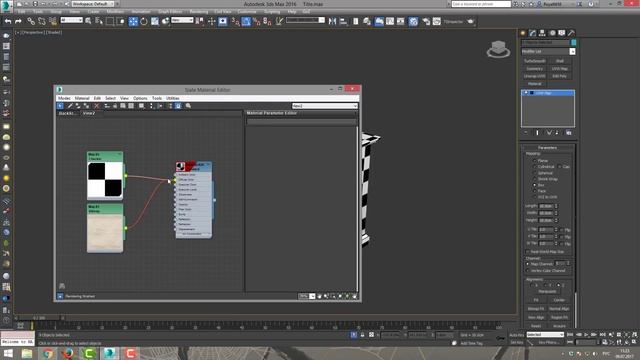Open the Render Setup icon
The height and width of the screenshot is (360, 640).
tap(426, 21)
